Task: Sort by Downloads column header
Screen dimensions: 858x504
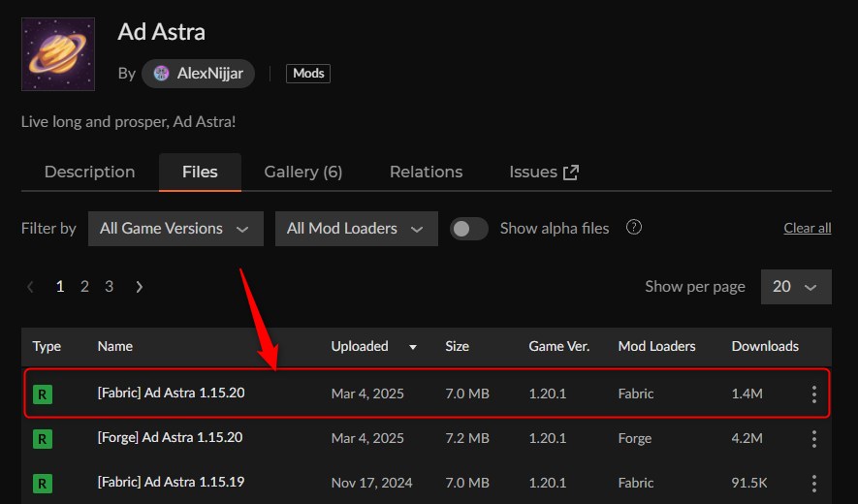Action: (x=765, y=346)
